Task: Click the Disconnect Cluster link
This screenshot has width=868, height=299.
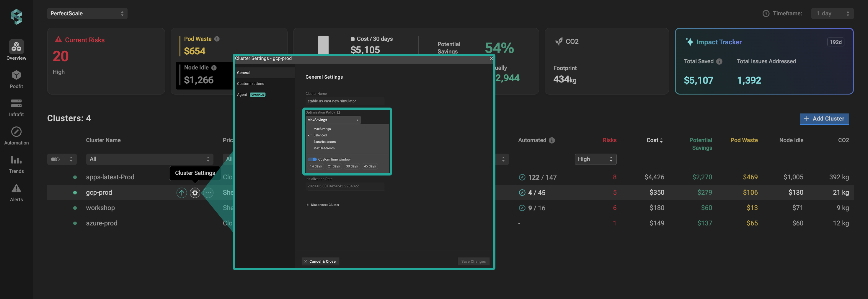Action: pos(325,205)
